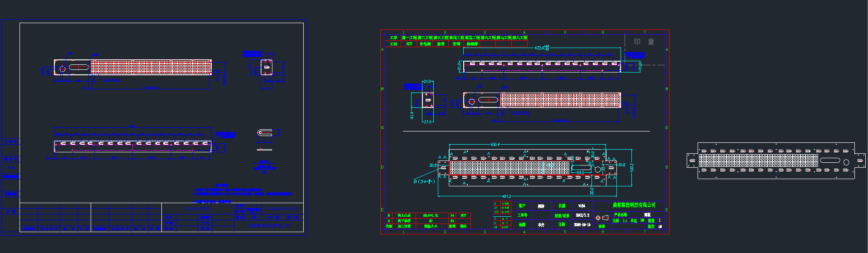Select the small end view beside 41.4 dimension
The image size is (868, 253).
point(428,100)
